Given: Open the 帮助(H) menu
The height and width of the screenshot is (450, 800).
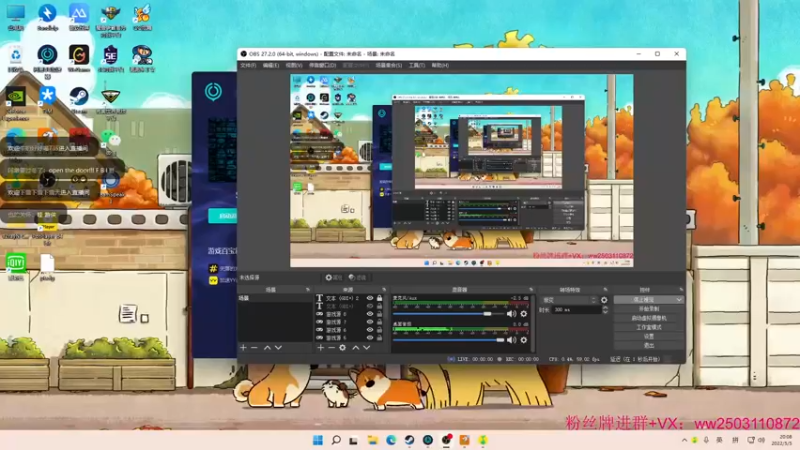Looking at the screenshot, I should pyautogui.click(x=440, y=65).
